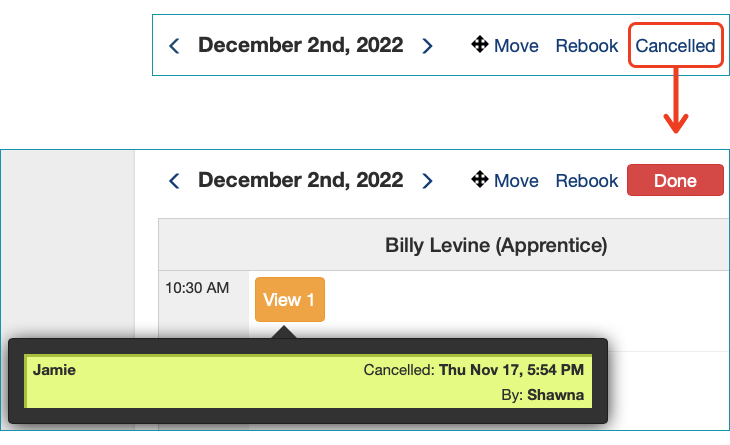This screenshot has width=730, height=445.
Task: Click the red Done button
Action: [x=675, y=180]
